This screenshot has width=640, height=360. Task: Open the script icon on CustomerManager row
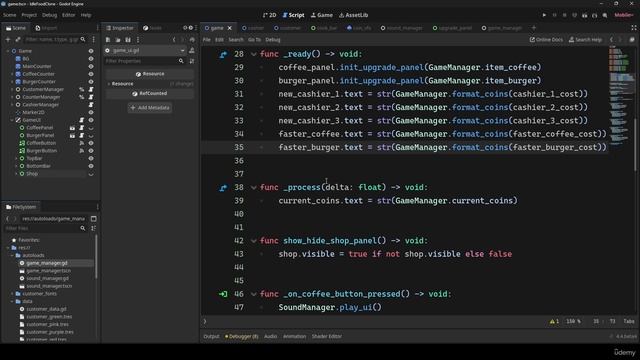91,89
